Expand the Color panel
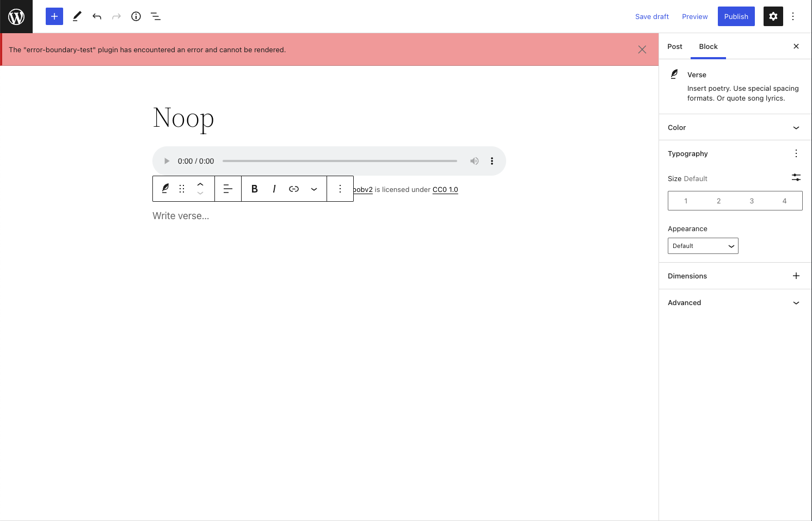Screen dimensions: 812x521 pyautogui.click(x=735, y=127)
